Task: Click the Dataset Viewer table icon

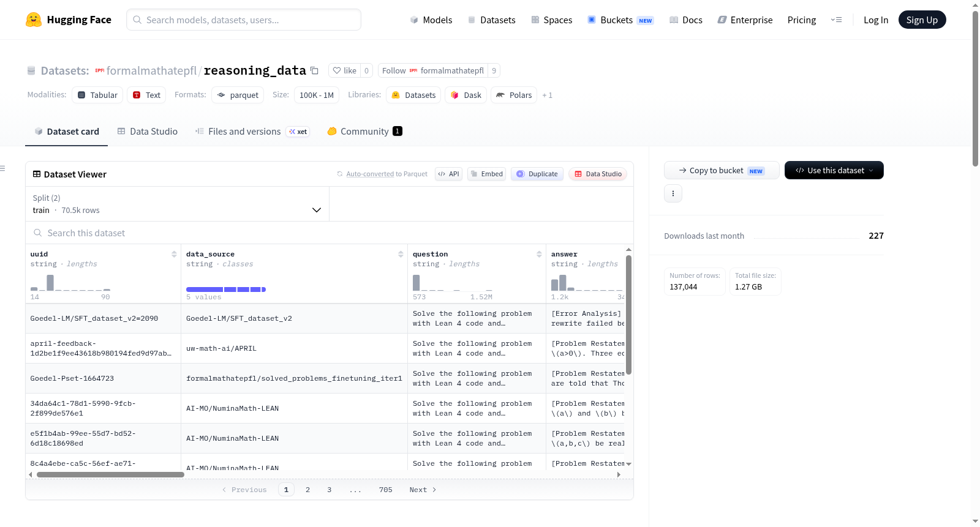Action: pos(37,174)
